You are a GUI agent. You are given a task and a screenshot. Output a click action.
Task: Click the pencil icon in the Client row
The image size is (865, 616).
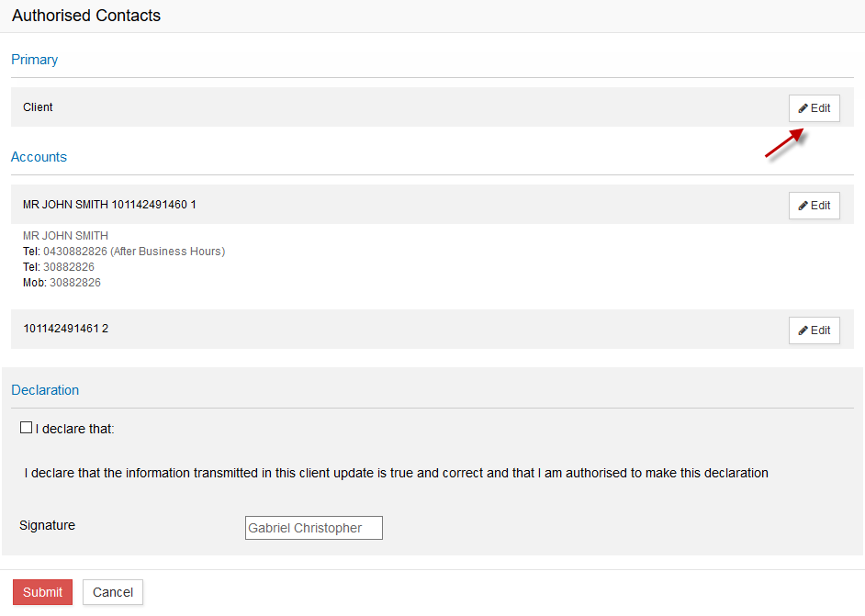click(x=803, y=108)
